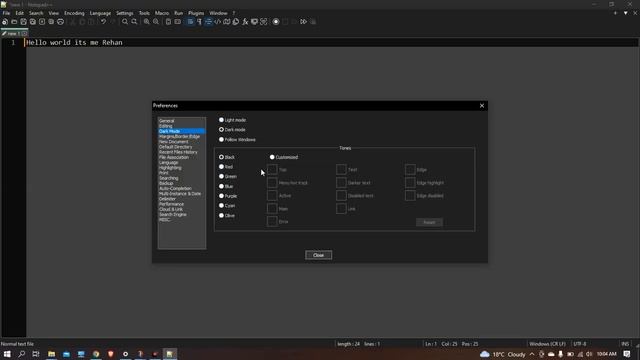Open File Explorer from the taskbar
Screen dimensions: 640x360
[51, 354]
